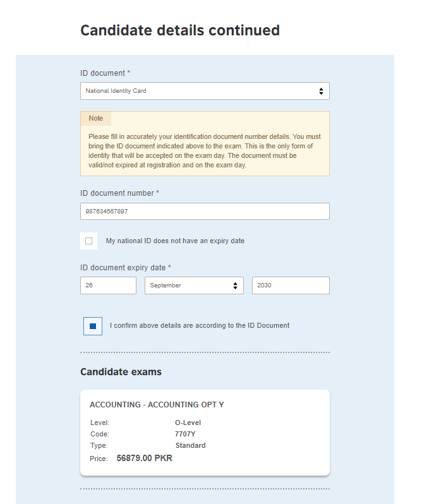
Task: Select the Accounting Opt Y exam card
Action: 205,432
